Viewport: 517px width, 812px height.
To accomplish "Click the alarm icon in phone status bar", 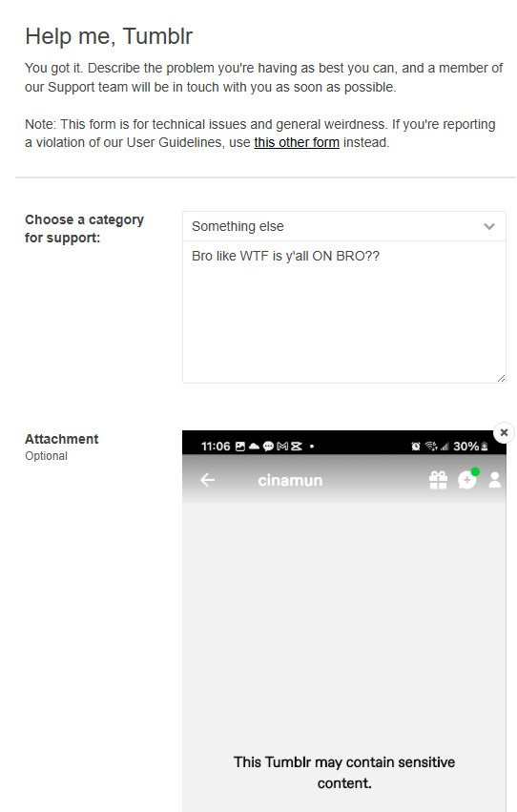I will click(x=416, y=447).
